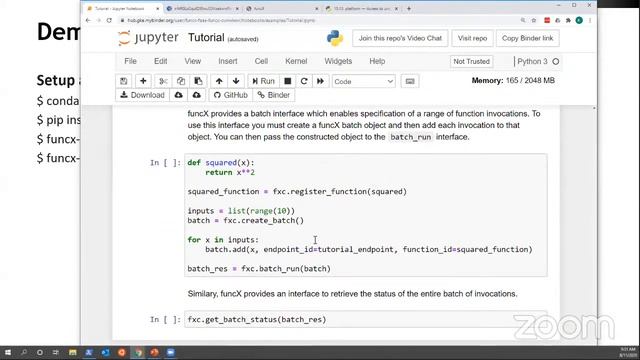Open the Windows Start menu
Image resolution: width=640 pixels, height=360 pixels.
pyautogui.click(x=7, y=352)
